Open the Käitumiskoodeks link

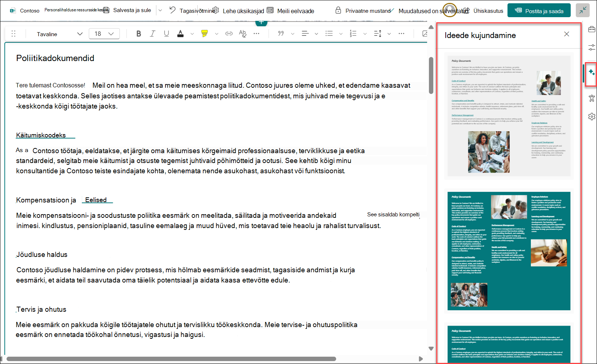click(41, 135)
